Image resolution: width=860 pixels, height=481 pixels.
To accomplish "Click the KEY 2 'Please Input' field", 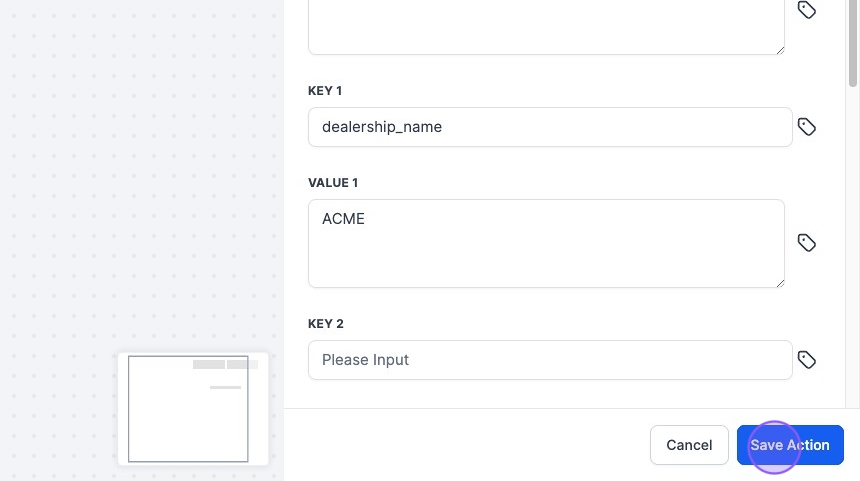I will click(549, 360).
